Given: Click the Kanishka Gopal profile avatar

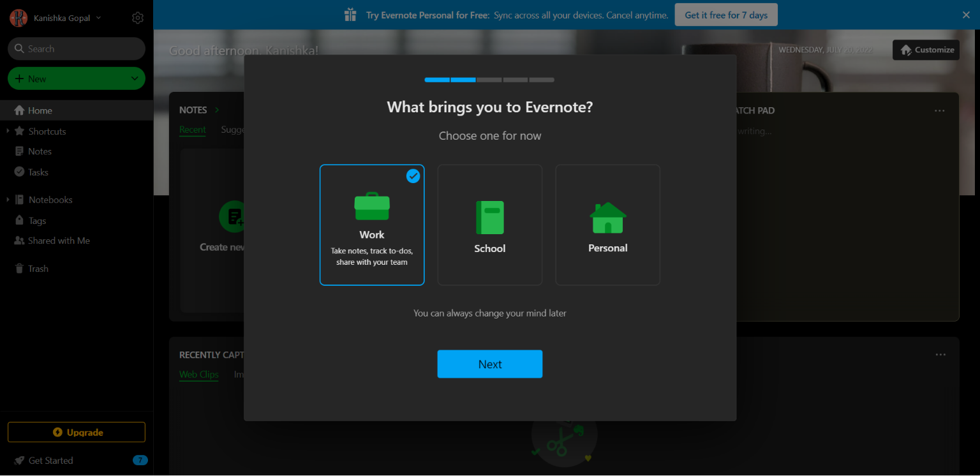Looking at the screenshot, I should click(x=19, y=18).
